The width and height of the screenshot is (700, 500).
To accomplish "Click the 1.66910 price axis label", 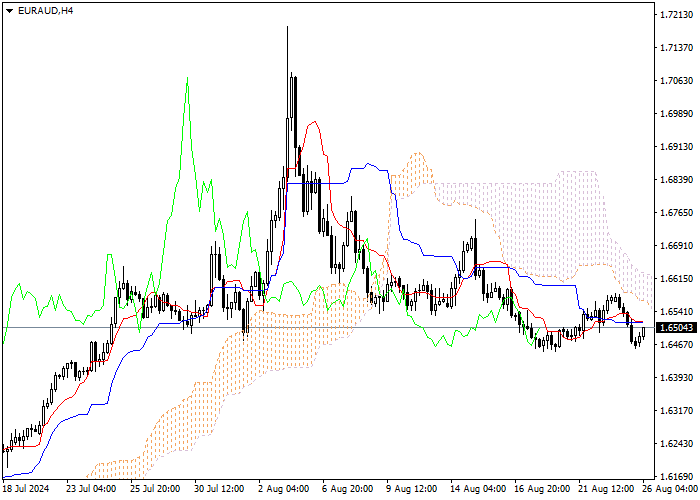I will pos(676,246).
